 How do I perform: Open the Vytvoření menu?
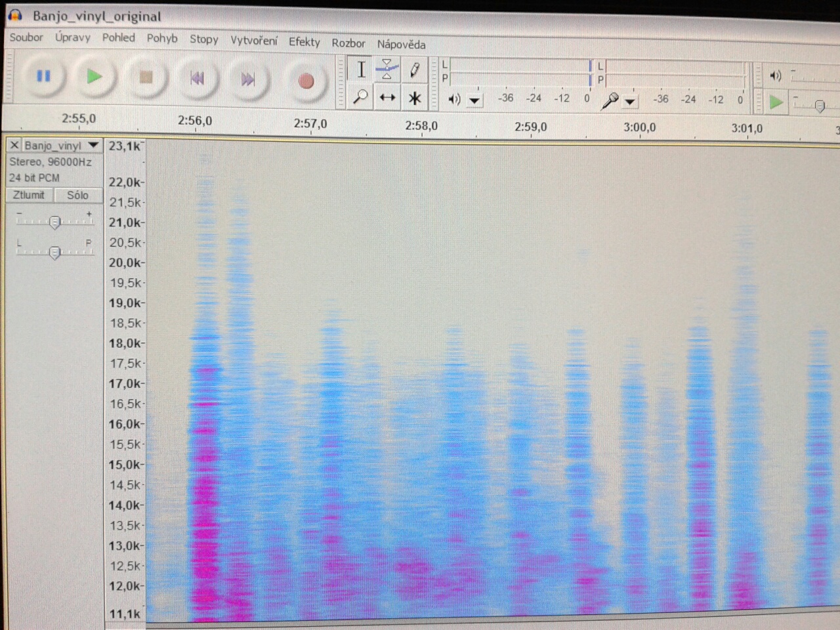click(254, 41)
